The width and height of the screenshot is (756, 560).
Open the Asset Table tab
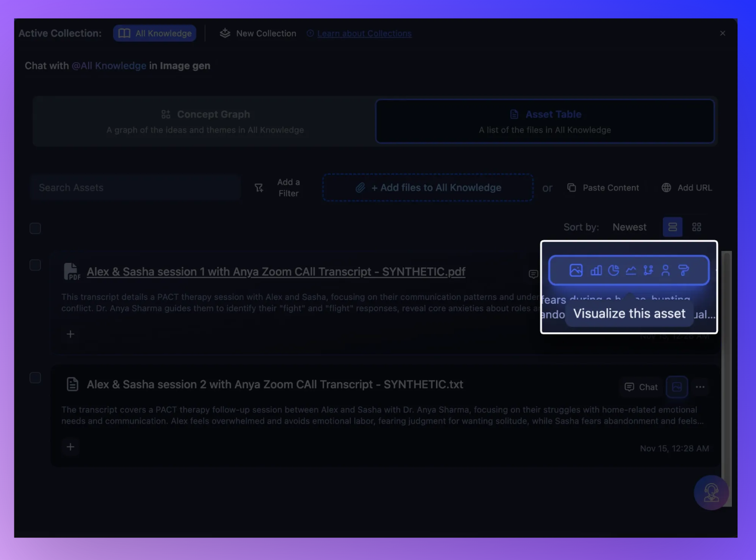tap(545, 121)
